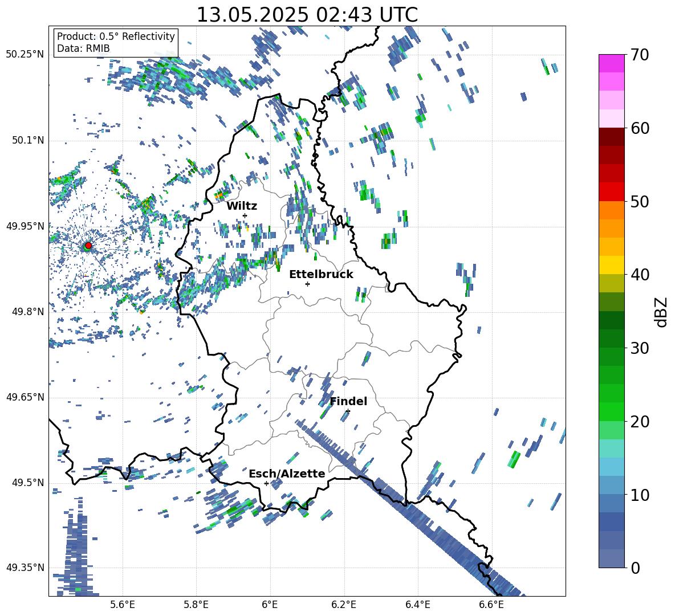Screen dimensions: 675x616
Task: Click the 50.1°N latitude label
Action: (x=27, y=141)
